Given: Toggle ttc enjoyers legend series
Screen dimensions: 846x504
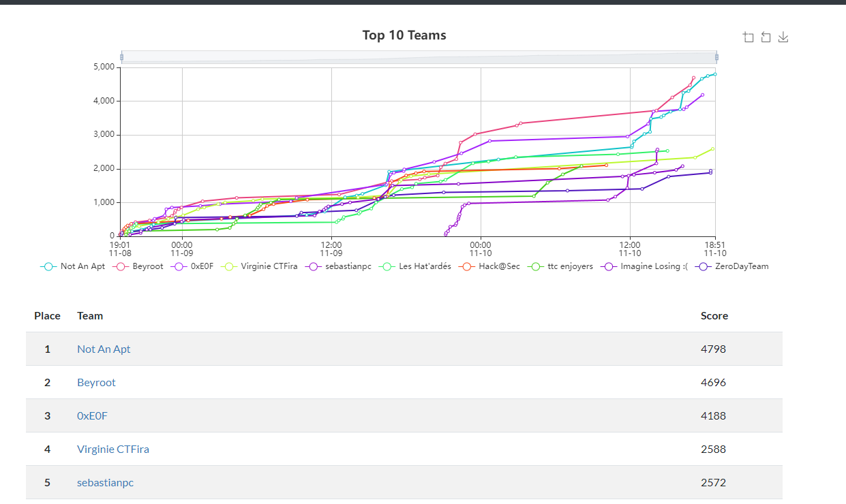Looking at the screenshot, I should coord(561,266).
